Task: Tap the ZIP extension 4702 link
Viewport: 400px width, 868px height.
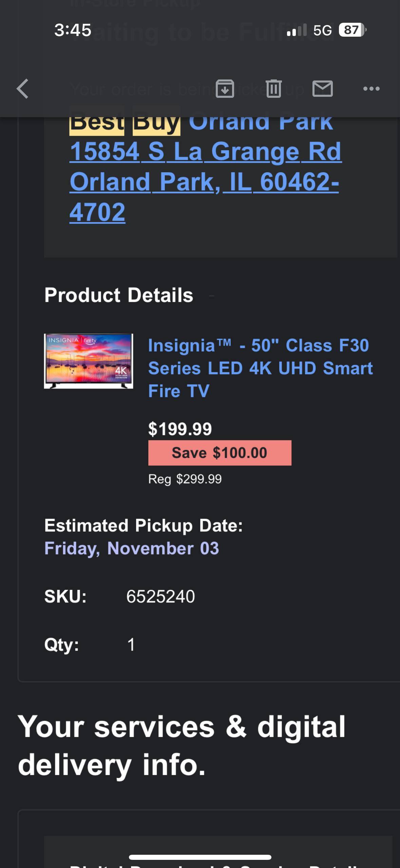Action: click(x=97, y=212)
